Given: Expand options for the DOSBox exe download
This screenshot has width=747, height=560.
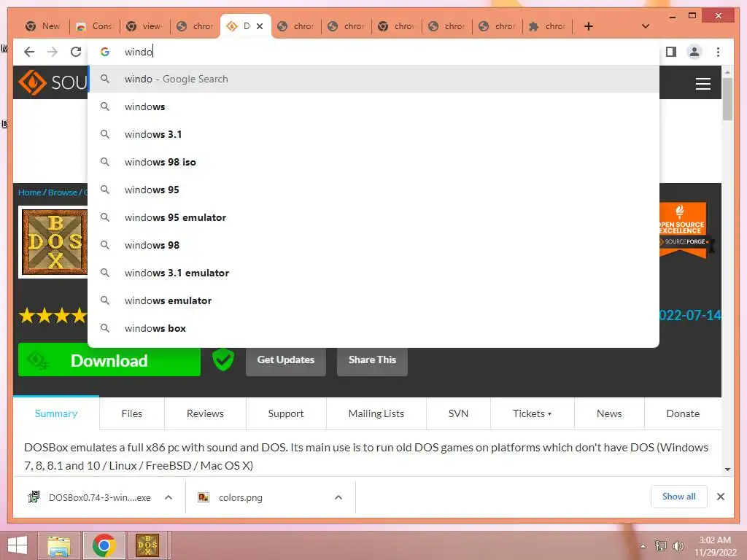Looking at the screenshot, I should 169,497.
